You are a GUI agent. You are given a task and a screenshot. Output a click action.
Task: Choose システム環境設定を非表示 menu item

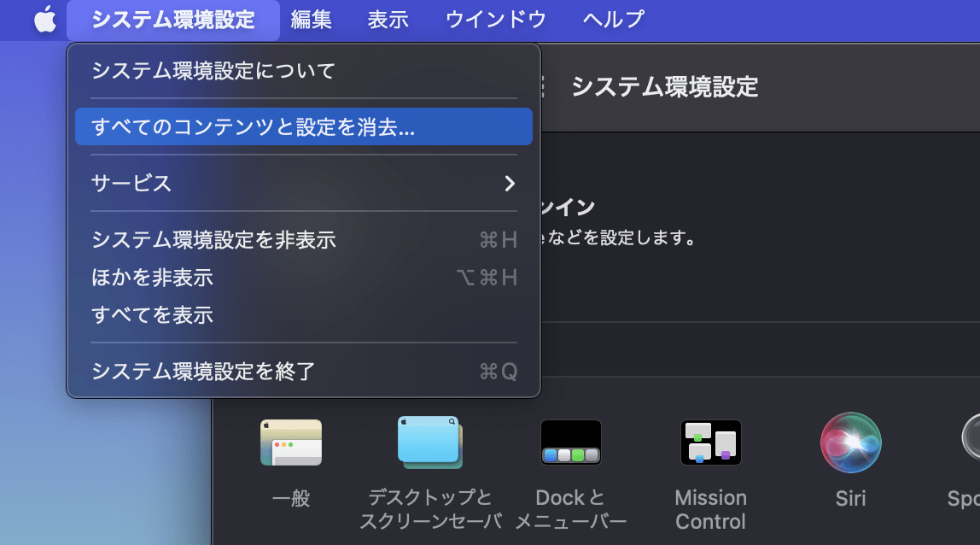[304, 240]
